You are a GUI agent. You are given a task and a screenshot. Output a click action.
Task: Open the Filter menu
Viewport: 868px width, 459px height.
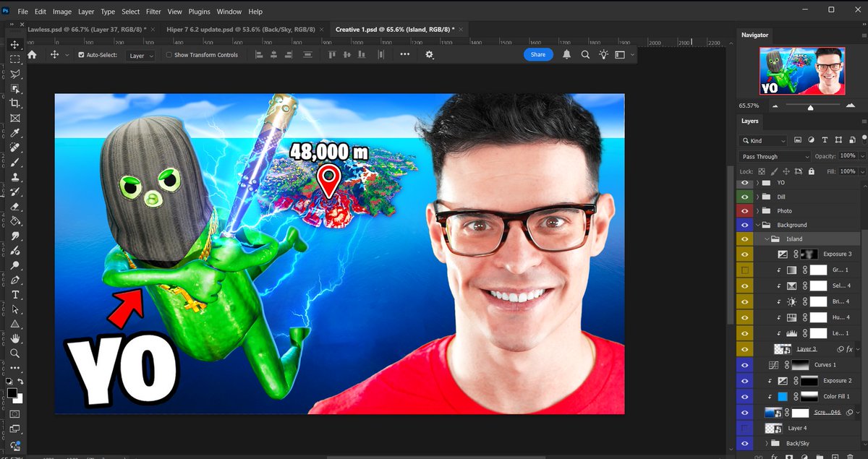(153, 12)
